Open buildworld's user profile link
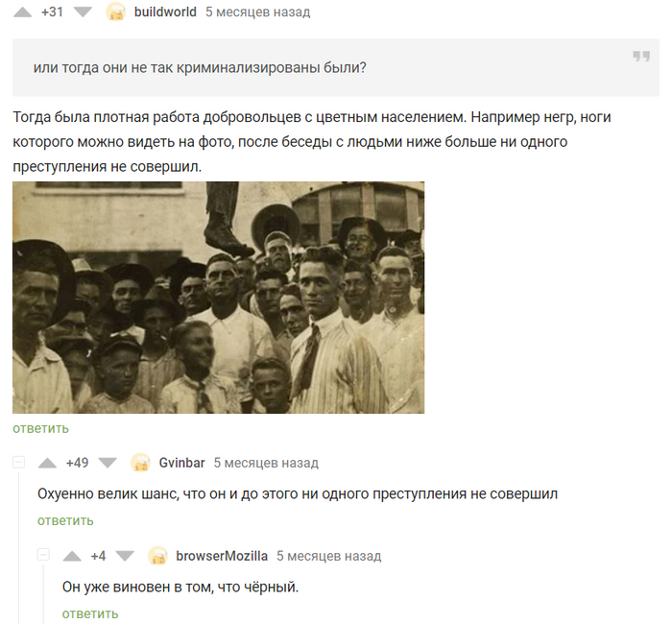The height and width of the screenshot is (624, 672). point(165,12)
